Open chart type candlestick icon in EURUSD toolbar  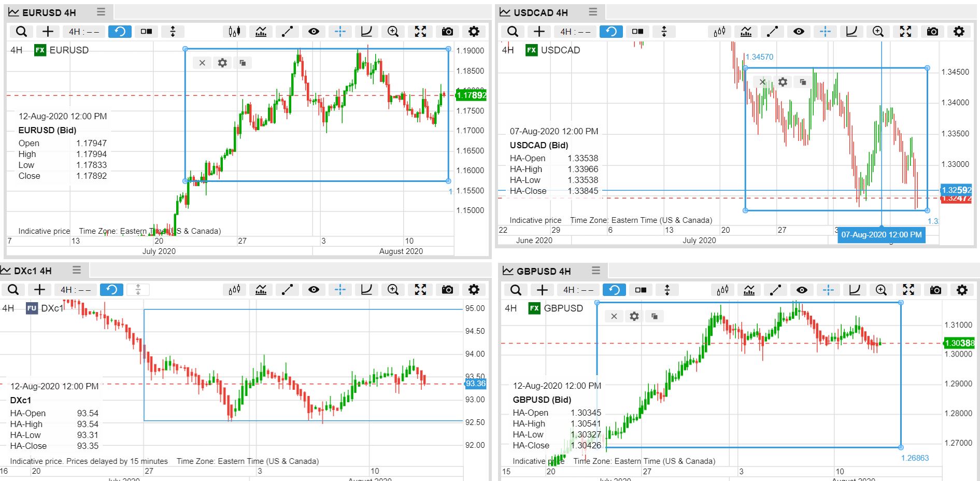point(234,32)
